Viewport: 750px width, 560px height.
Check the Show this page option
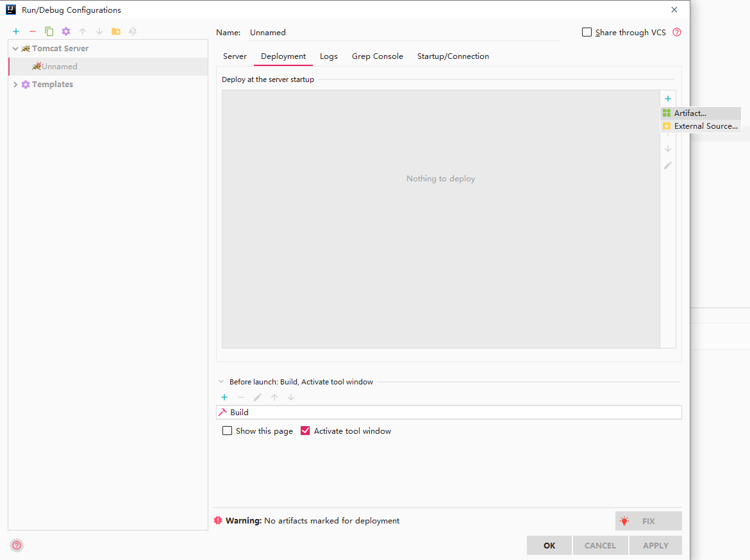click(x=227, y=431)
